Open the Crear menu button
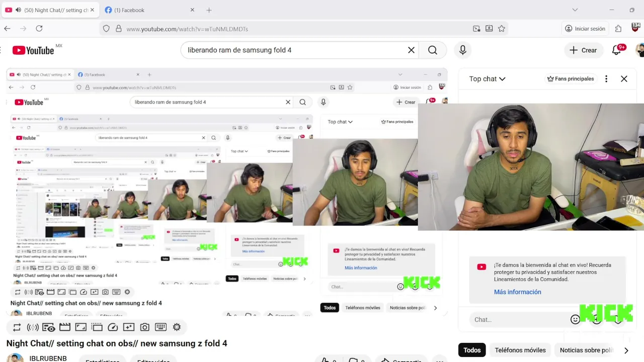 [x=583, y=50]
